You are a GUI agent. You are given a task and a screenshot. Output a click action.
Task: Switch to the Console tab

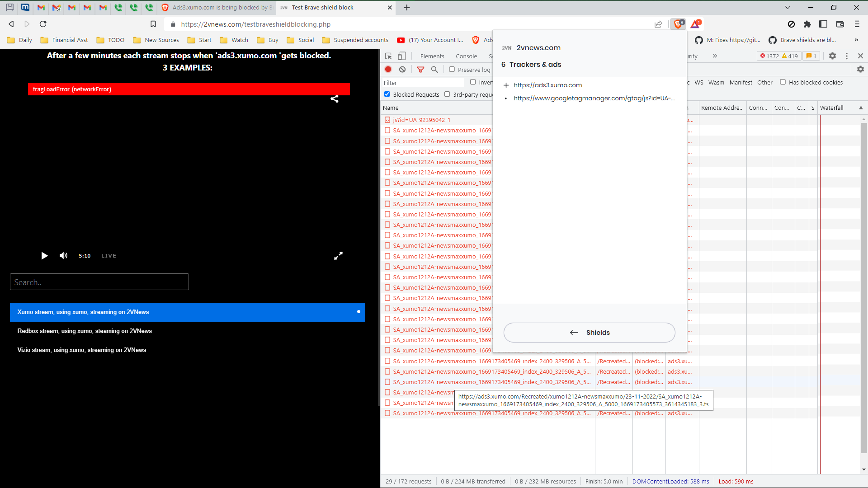[466, 56]
